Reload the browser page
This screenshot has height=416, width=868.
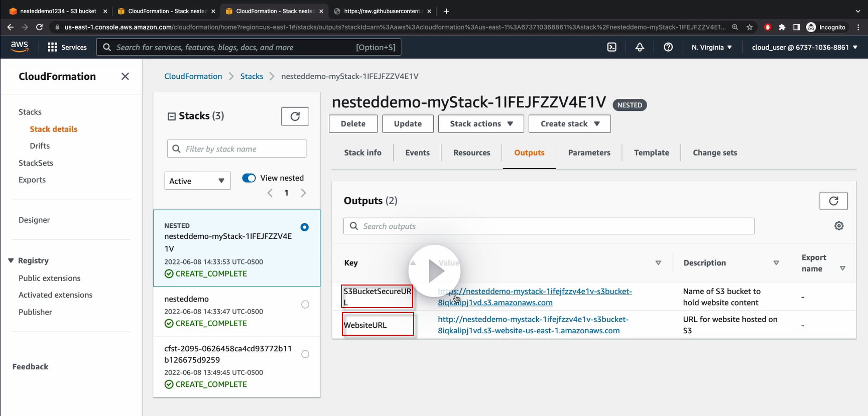[x=40, y=27]
